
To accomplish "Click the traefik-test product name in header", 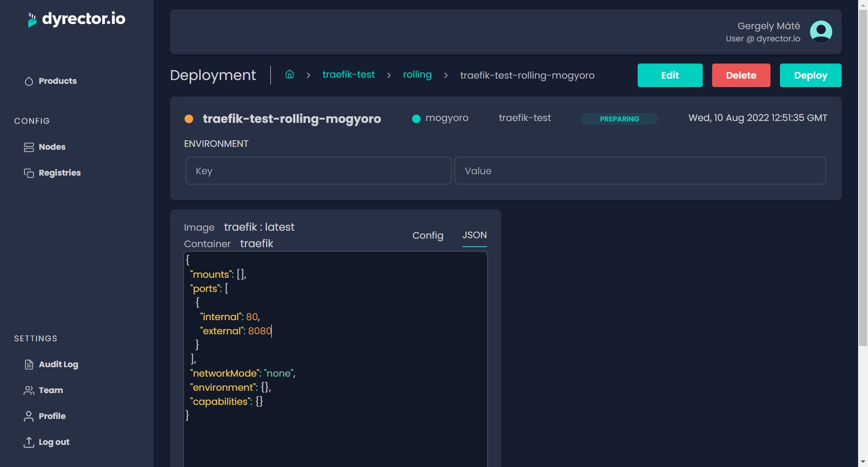I will point(525,118).
